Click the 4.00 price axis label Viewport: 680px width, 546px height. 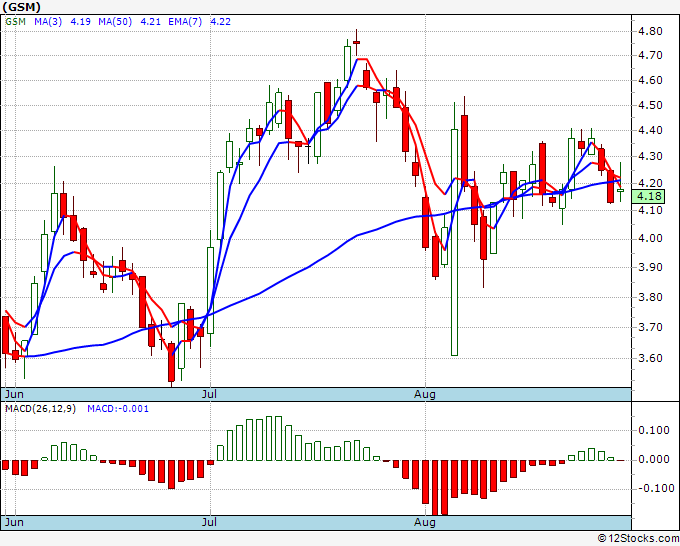(650, 238)
